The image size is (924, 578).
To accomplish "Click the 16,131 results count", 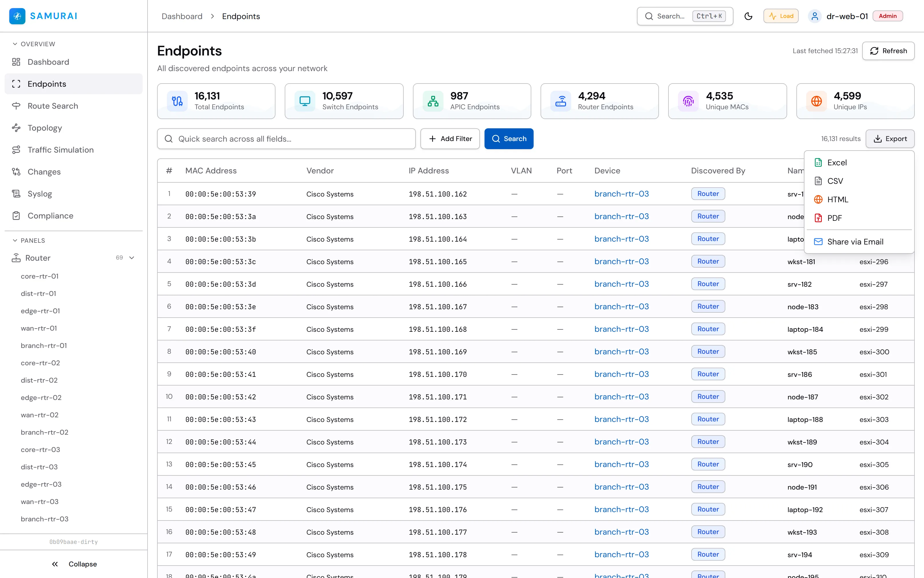I will click(841, 139).
